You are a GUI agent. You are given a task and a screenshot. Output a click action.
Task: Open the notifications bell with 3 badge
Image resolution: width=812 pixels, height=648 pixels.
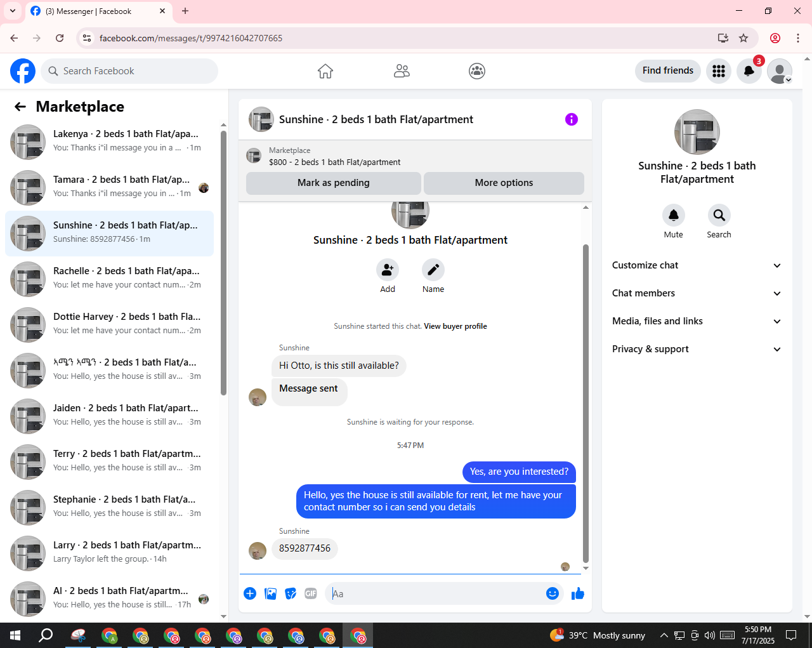(x=749, y=71)
